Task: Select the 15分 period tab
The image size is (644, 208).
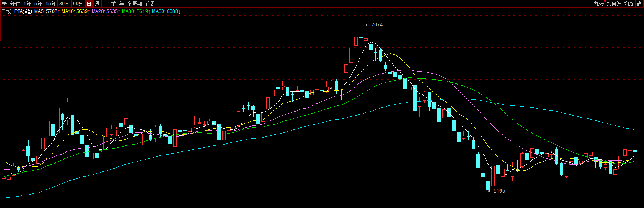Action: pos(51,4)
